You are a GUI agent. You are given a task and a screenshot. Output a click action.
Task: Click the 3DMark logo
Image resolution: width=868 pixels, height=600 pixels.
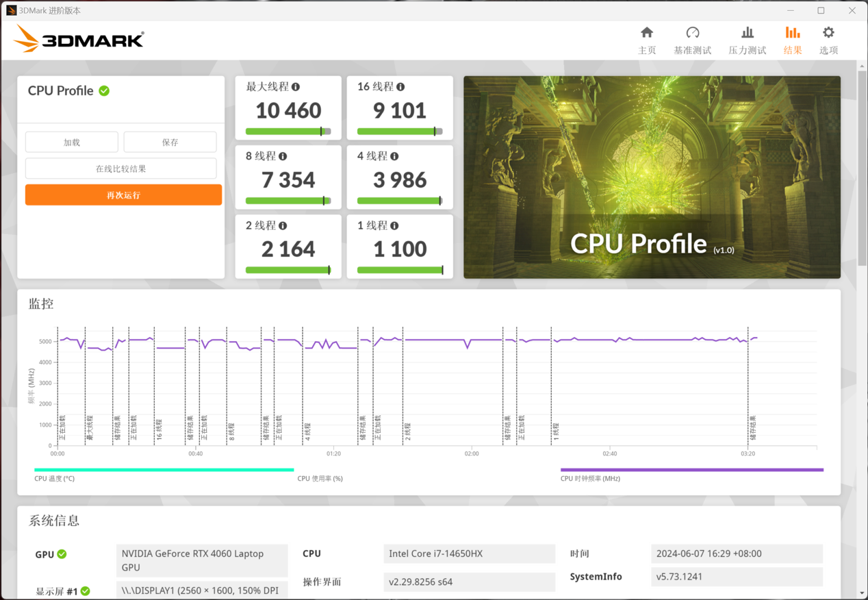tap(79, 39)
